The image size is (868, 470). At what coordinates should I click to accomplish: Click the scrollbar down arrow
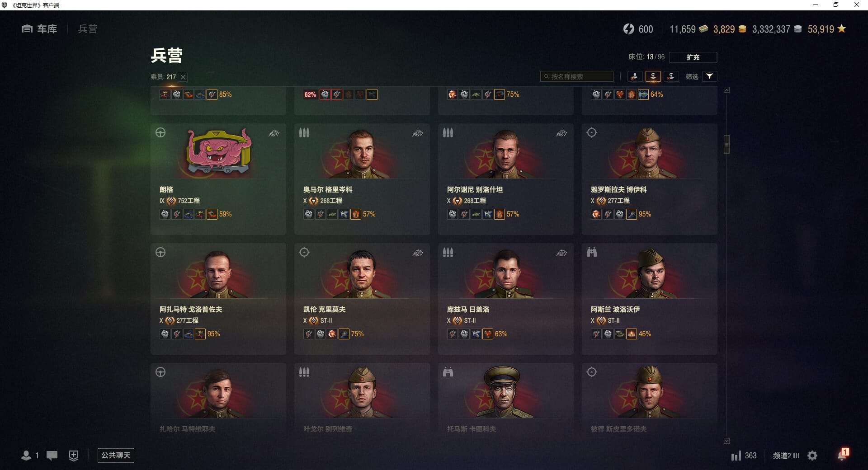[x=726, y=441]
